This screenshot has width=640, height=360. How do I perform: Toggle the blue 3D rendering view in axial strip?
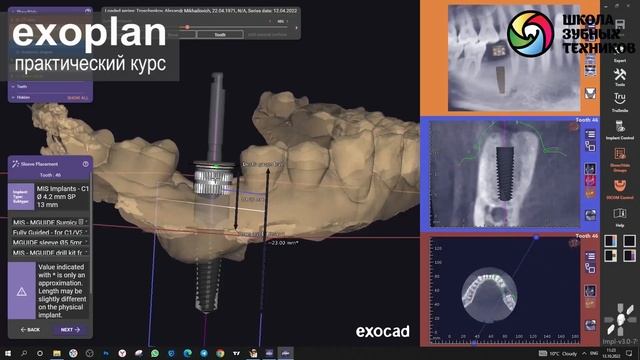click(590, 291)
